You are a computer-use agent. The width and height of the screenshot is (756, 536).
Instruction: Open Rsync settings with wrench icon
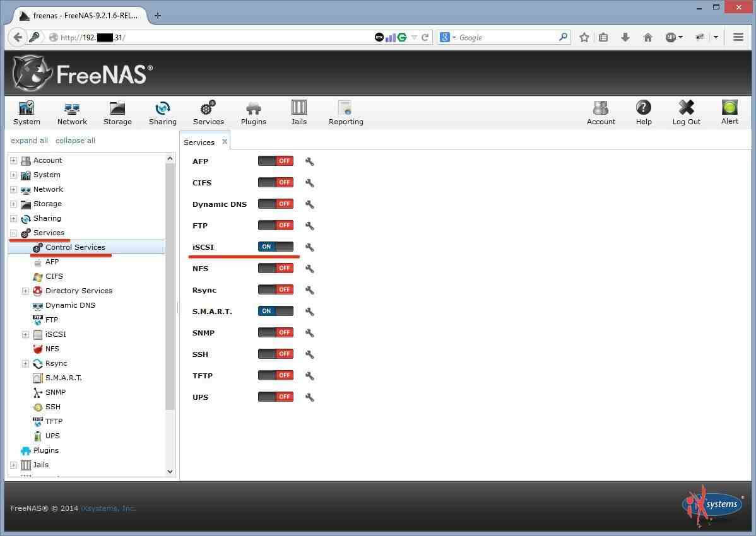(310, 290)
